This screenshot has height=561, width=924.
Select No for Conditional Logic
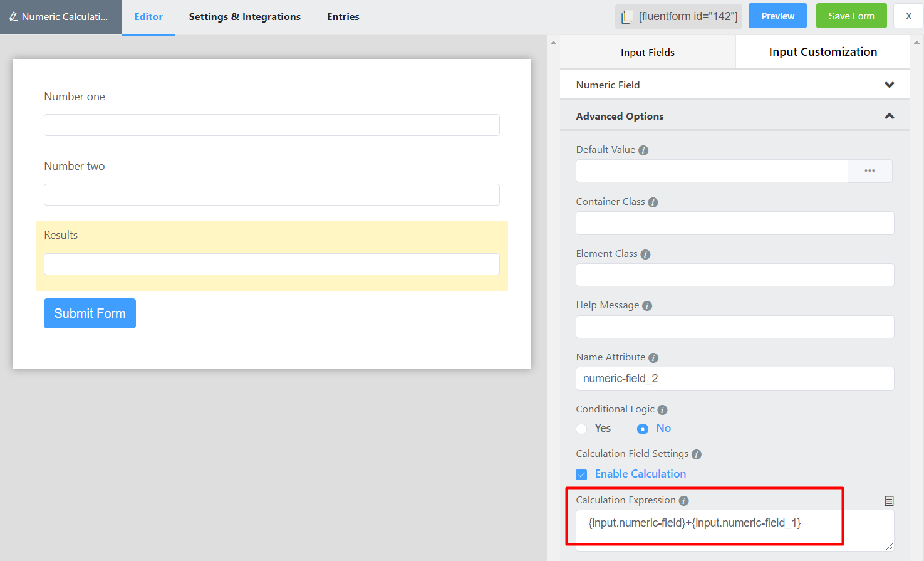[x=643, y=429]
